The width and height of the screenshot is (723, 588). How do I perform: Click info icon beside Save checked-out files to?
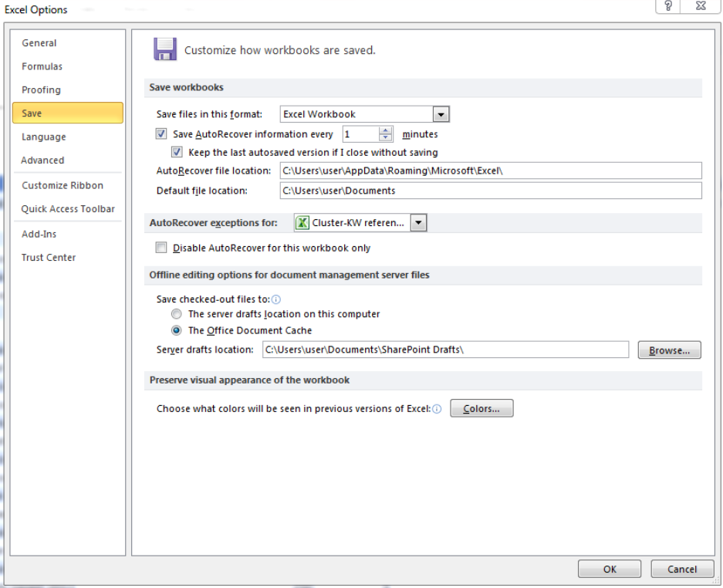276,299
